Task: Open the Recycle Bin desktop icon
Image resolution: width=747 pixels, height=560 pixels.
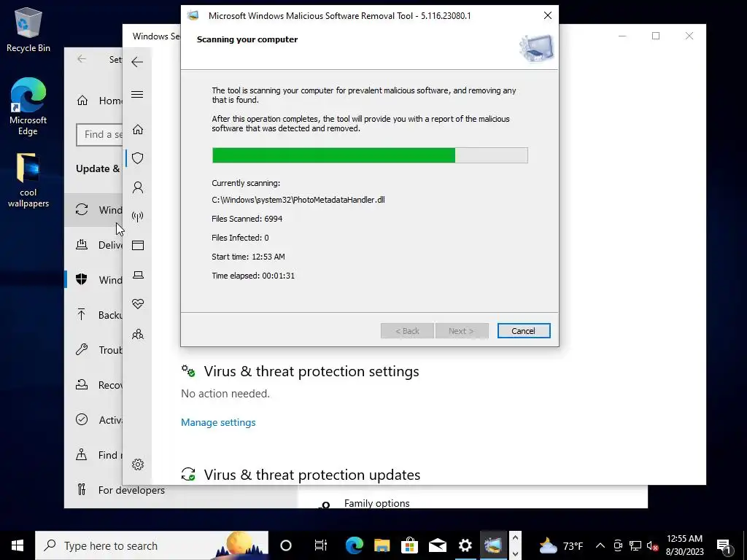Action: coord(28,29)
